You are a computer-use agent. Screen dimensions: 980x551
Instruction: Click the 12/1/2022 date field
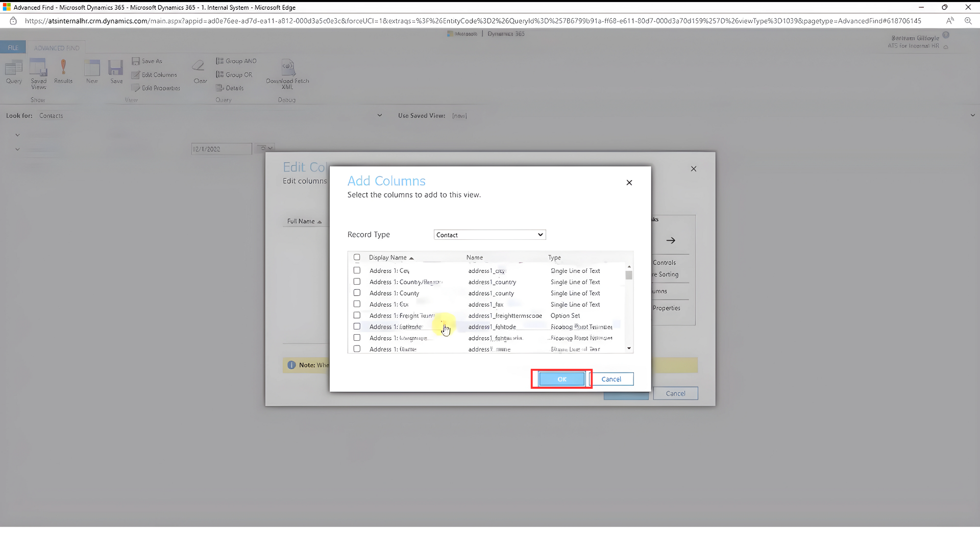(222, 149)
